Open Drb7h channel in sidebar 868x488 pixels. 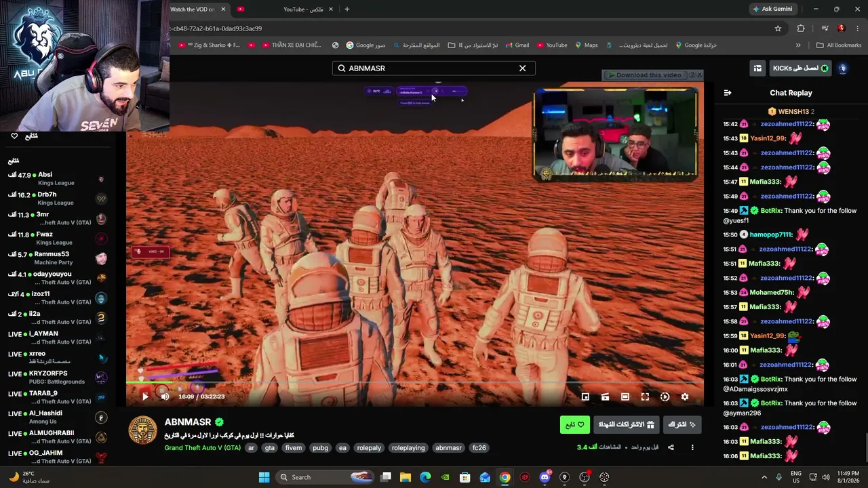coord(57,199)
